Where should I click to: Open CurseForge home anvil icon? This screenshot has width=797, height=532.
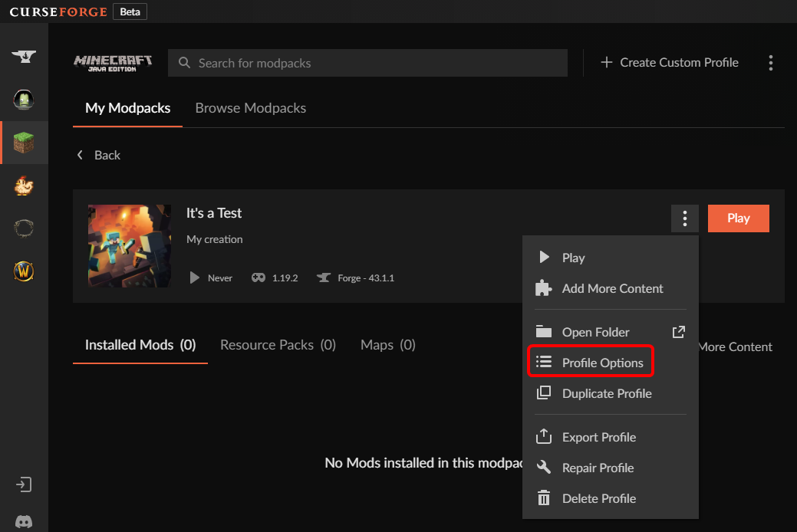click(24, 56)
